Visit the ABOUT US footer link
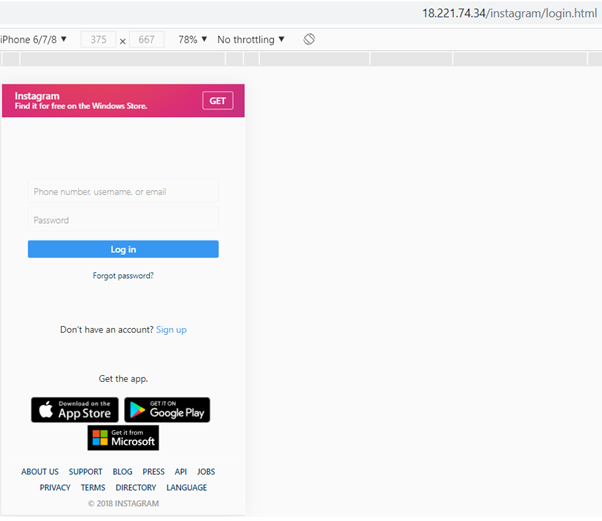602x521 pixels. [x=40, y=472]
